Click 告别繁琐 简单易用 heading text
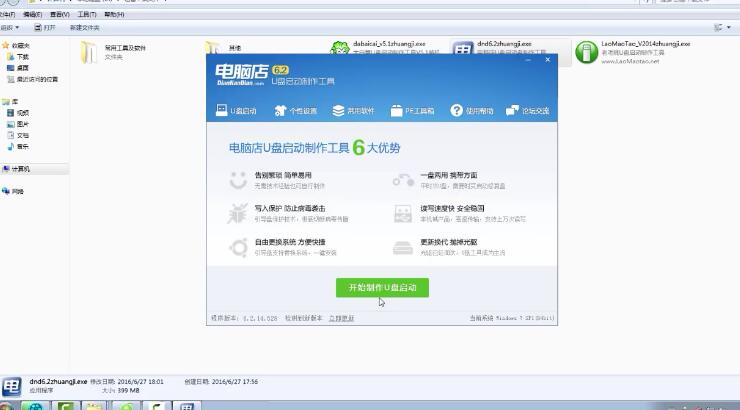This screenshot has width=740, height=410. pyautogui.click(x=283, y=175)
